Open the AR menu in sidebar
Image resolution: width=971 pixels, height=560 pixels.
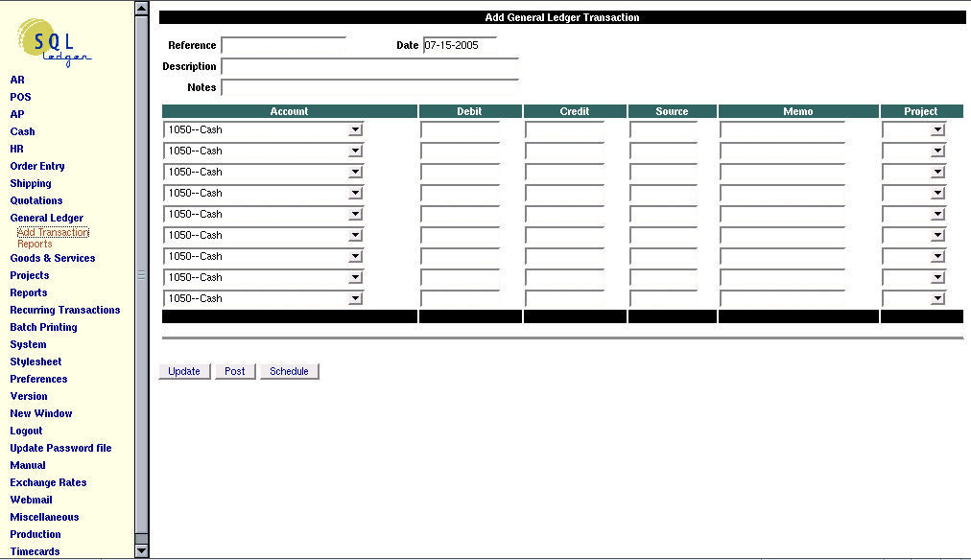(x=17, y=80)
